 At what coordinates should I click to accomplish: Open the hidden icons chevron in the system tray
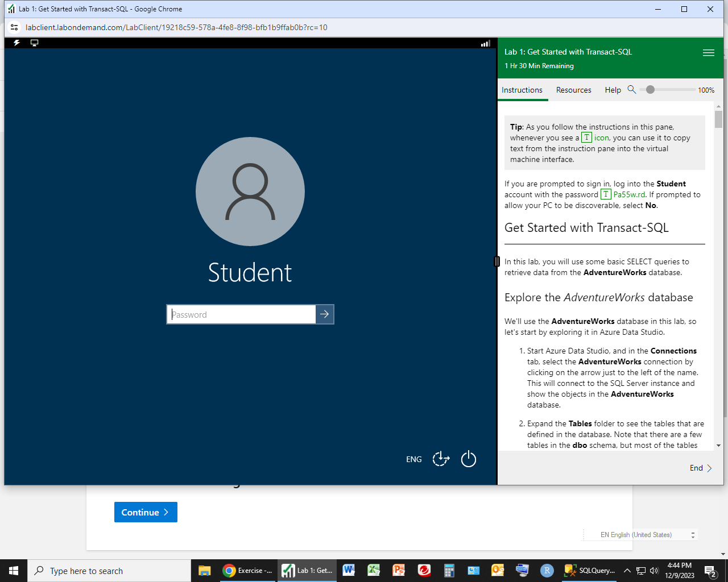tap(627, 571)
